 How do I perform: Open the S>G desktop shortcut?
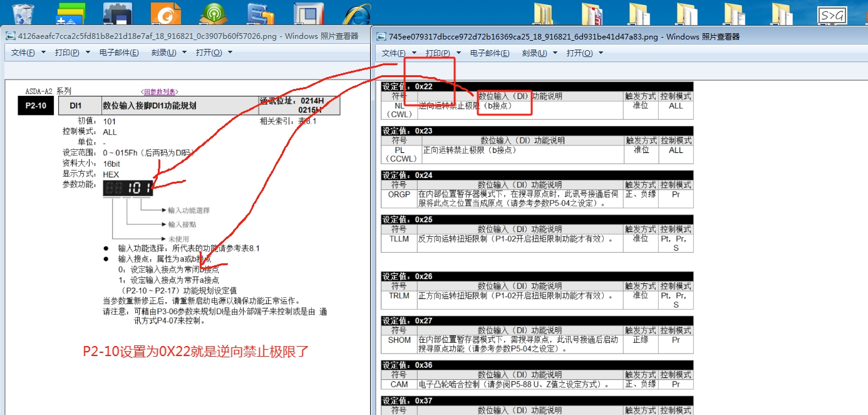tap(832, 14)
